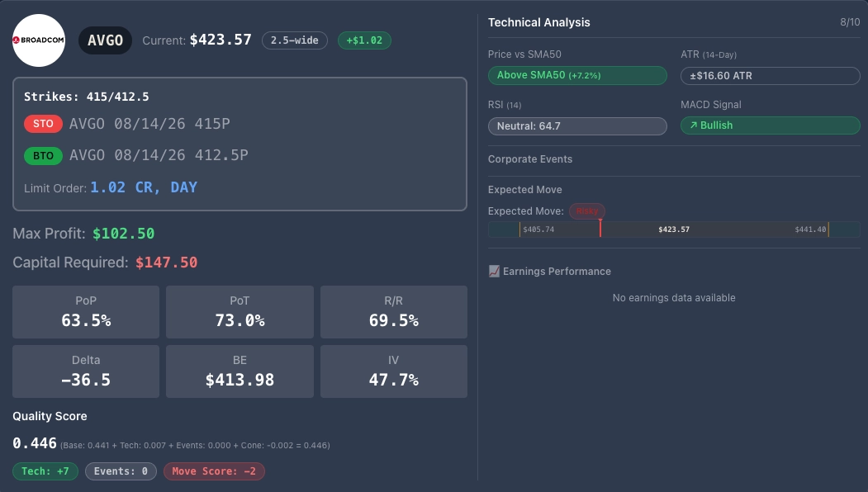Click the Bullish MACD signal badge
Viewport: 868px width, 492px height.
pyautogui.click(x=770, y=125)
